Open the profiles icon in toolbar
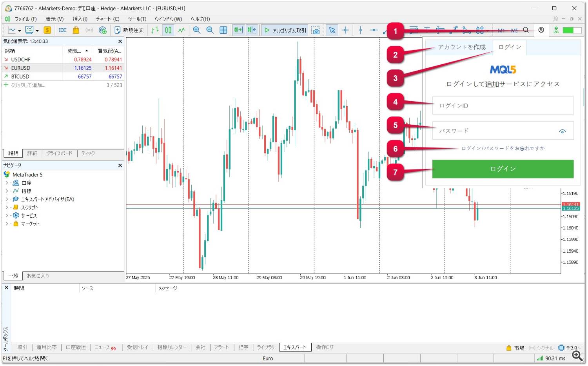This screenshot has width=588, height=366. pos(29,30)
